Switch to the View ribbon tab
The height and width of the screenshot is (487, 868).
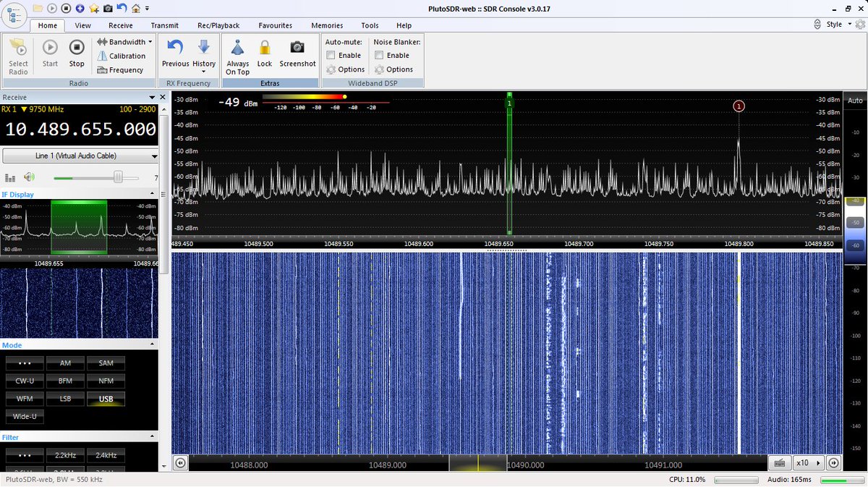coord(83,25)
